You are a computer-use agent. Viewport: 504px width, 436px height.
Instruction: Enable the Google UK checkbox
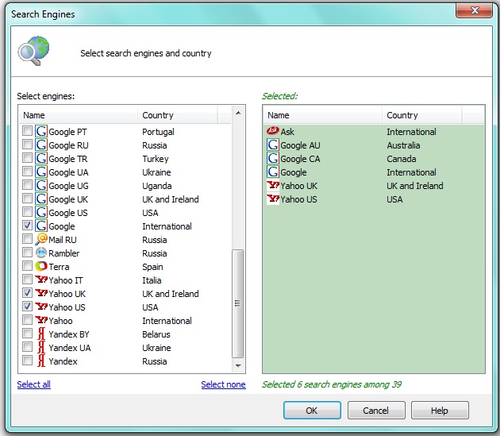click(27, 199)
